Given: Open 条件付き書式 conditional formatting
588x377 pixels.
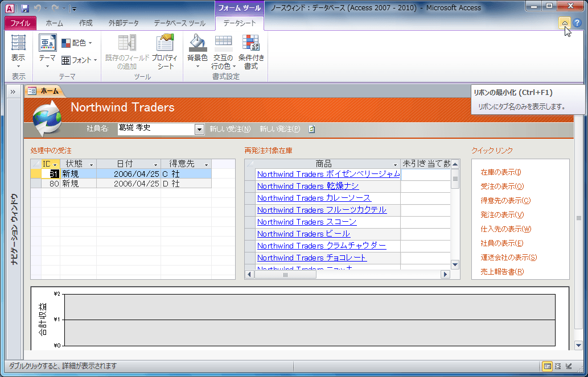Looking at the screenshot, I should 251,52.
